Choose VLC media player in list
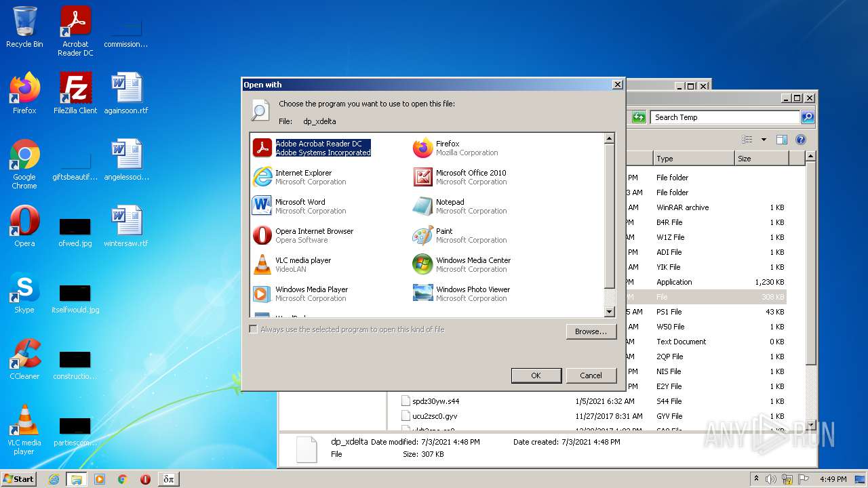Image resolution: width=868 pixels, height=488 pixels. (x=292, y=264)
